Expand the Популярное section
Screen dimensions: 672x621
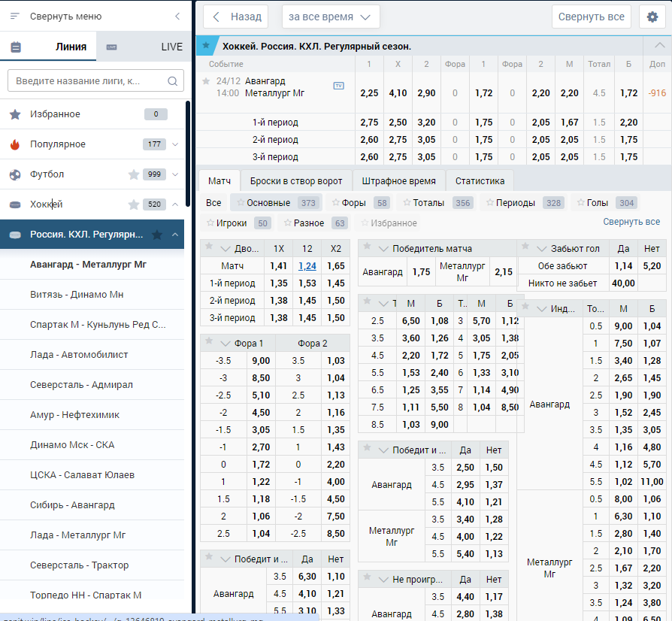175,144
